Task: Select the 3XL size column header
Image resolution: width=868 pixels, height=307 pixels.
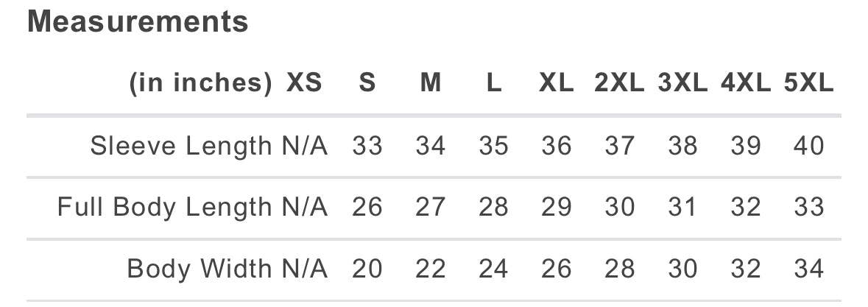Action: point(682,83)
